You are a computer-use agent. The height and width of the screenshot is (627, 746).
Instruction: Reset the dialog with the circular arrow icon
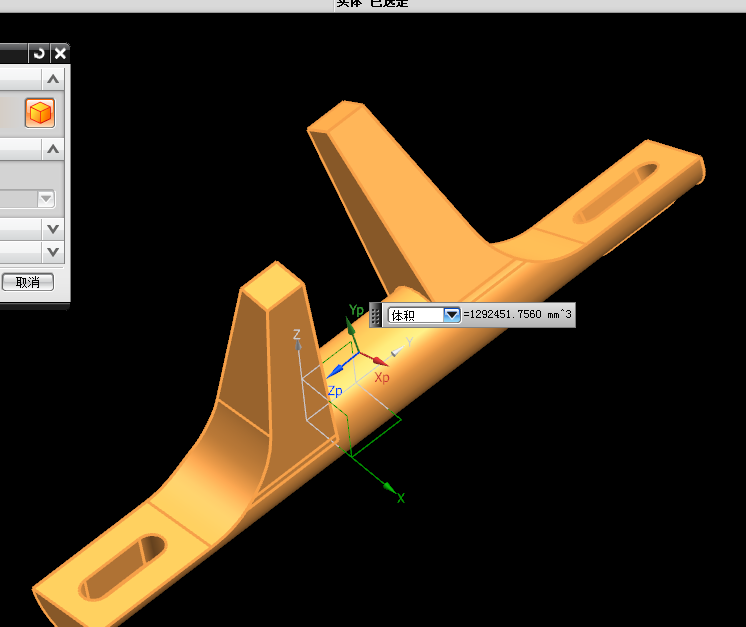(39, 54)
